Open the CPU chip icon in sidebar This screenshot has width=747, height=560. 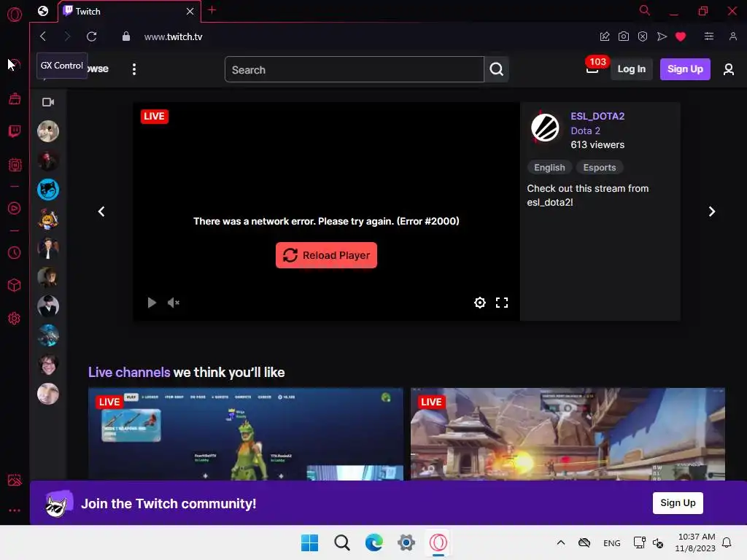click(x=15, y=165)
